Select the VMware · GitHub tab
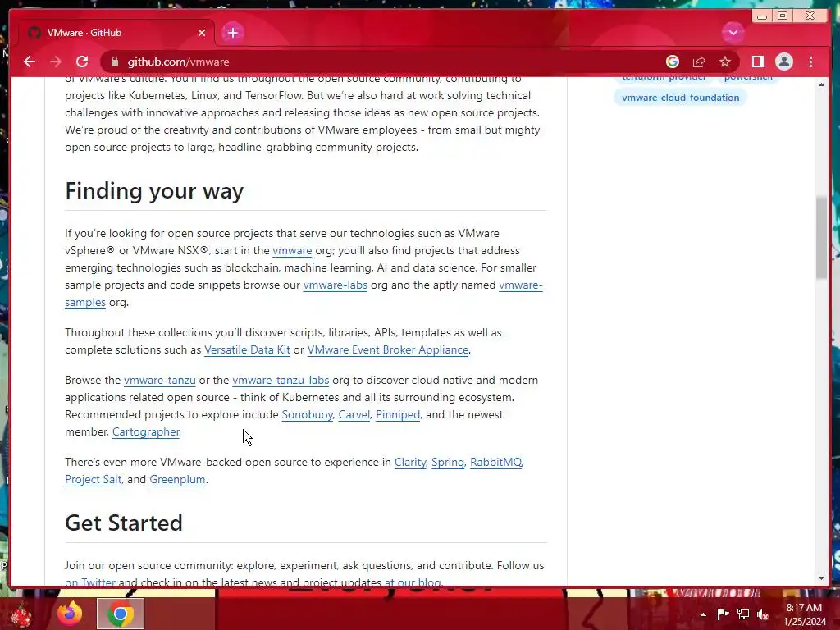The width and height of the screenshot is (840, 630). (x=116, y=33)
